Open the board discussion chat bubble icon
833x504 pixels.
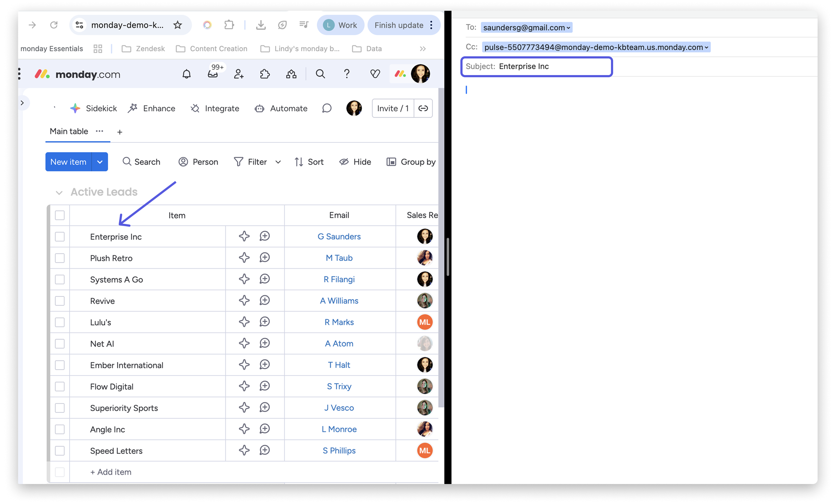326,108
